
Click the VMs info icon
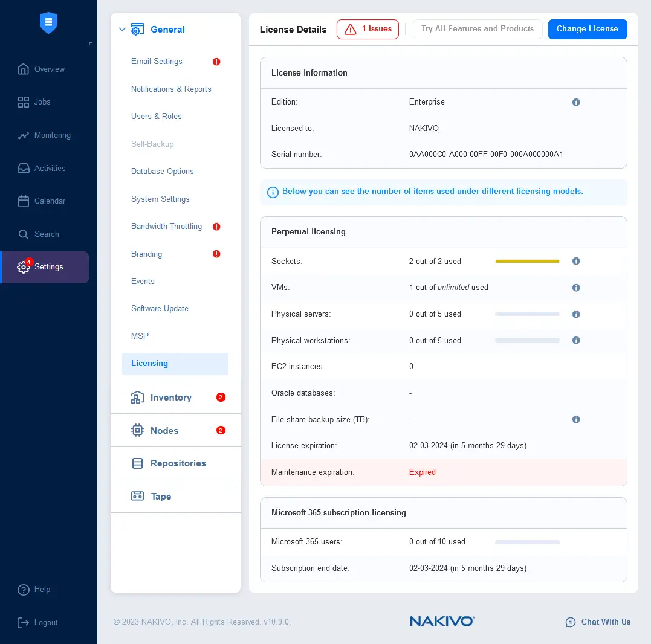[x=576, y=288]
